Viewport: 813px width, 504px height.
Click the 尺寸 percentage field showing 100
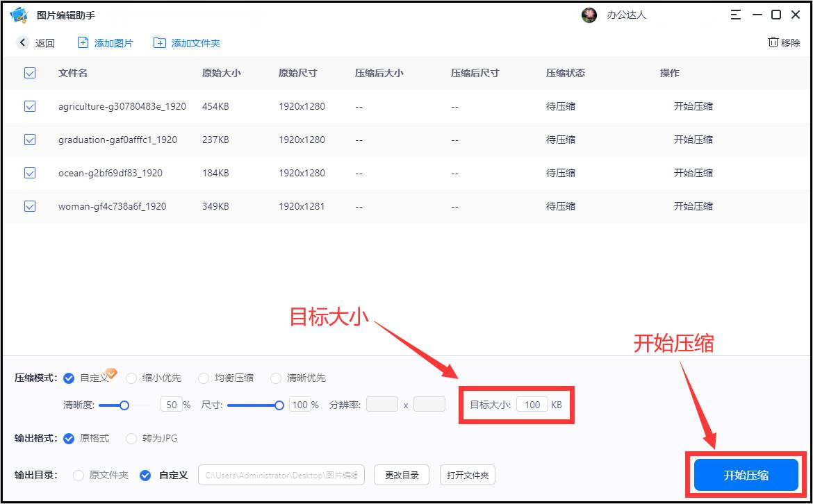click(299, 405)
